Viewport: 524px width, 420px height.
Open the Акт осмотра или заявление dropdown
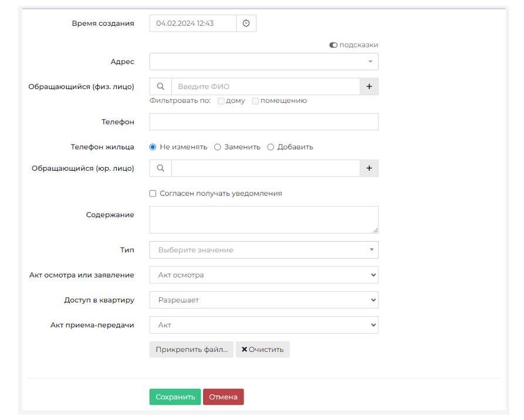pyautogui.click(x=263, y=275)
